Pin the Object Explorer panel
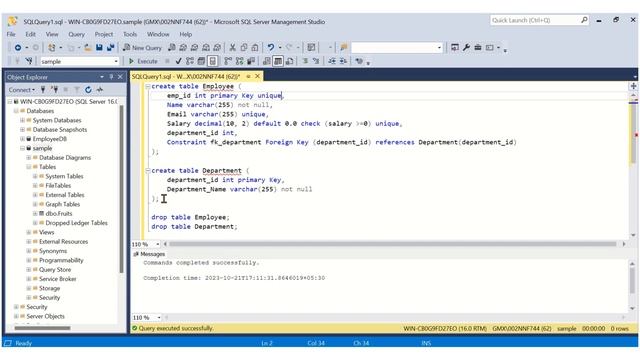The height and width of the screenshot is (360, 640). coord(111,77)
